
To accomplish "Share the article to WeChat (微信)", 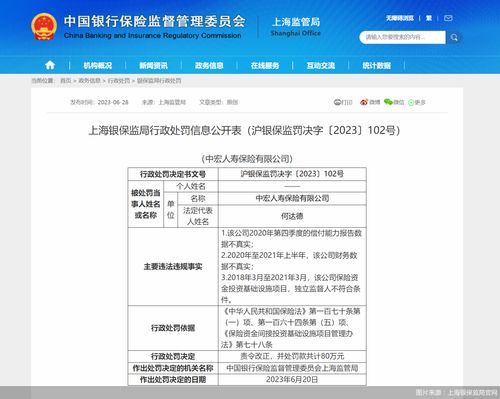I will [x=394, y=102].
